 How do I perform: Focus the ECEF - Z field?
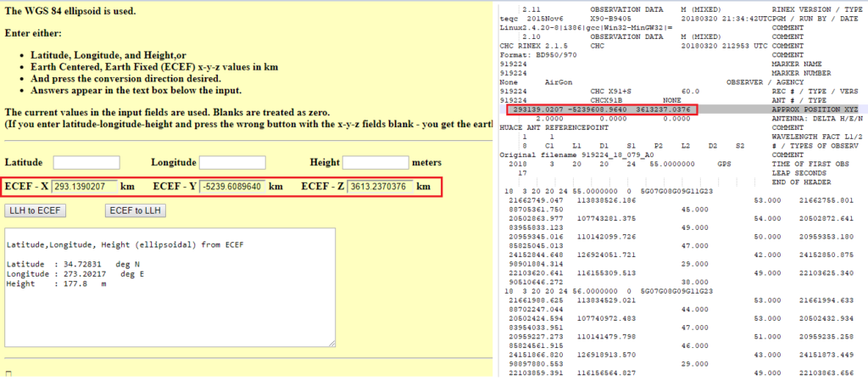click(380, 187)
